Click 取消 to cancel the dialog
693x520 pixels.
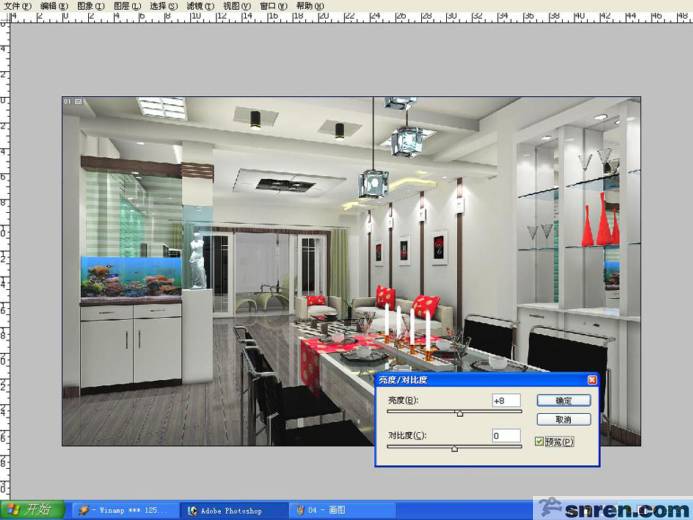pos(563,420)
